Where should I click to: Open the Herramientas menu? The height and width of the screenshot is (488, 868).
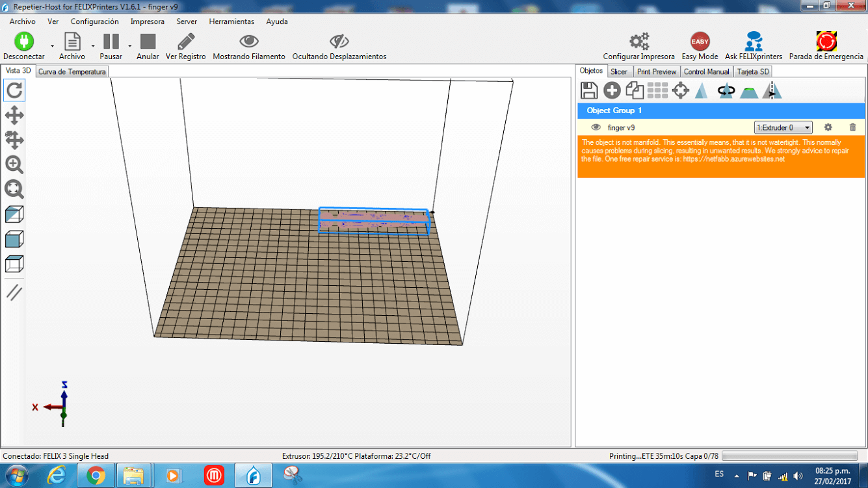(231, 21)
